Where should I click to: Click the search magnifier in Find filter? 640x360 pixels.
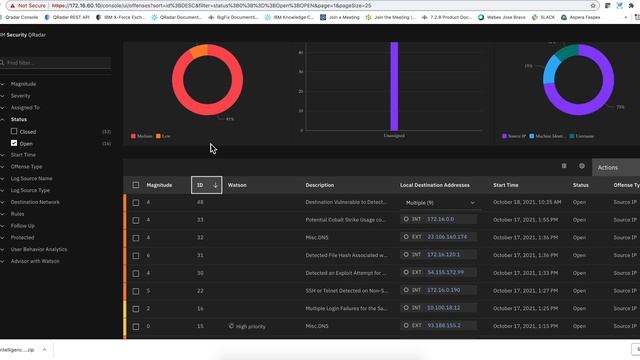point(2,62)
